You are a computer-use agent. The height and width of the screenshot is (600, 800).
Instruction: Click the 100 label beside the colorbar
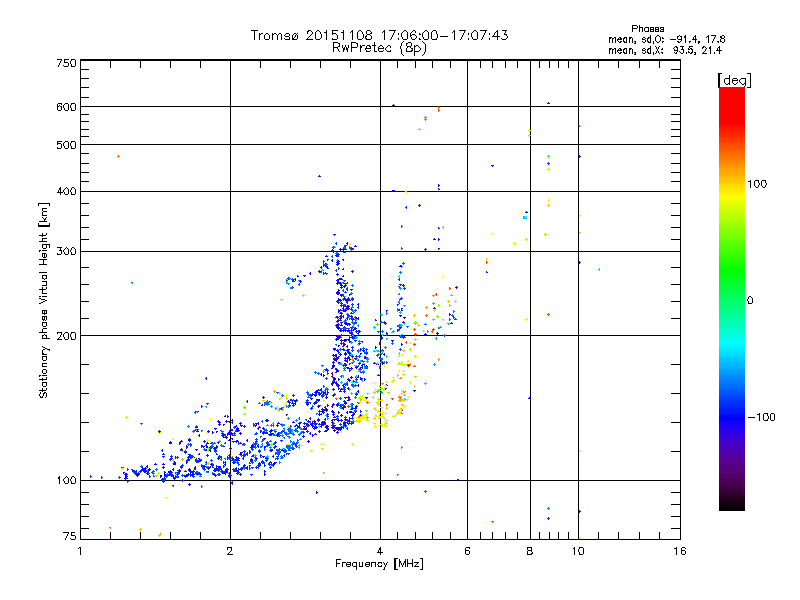coord(757,184)
